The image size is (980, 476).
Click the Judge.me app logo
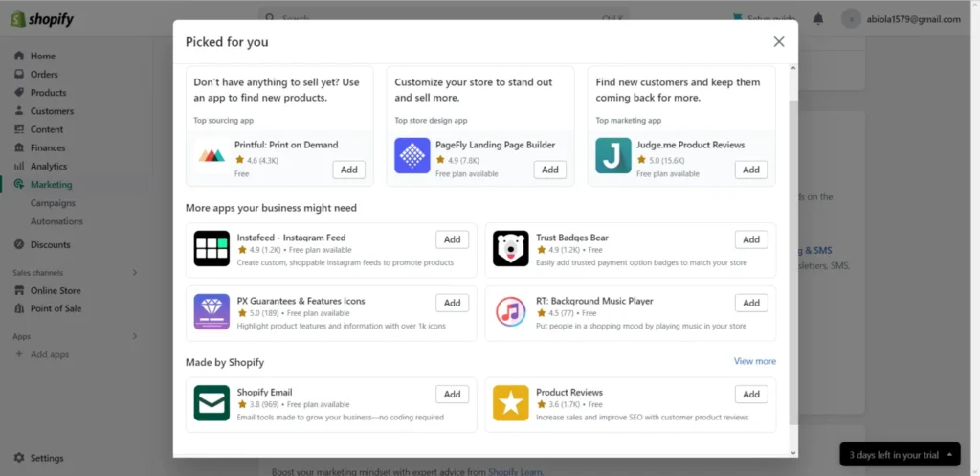pos(613,155)
